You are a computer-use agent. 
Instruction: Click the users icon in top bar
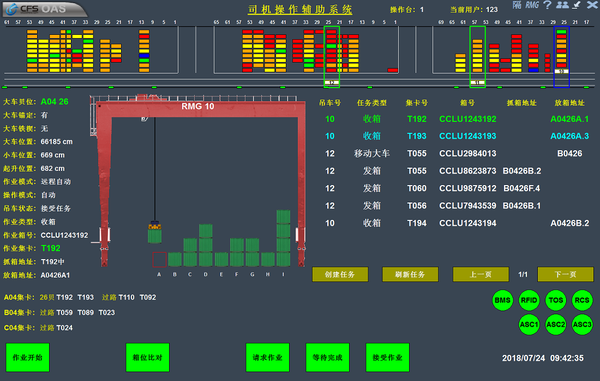562,5
